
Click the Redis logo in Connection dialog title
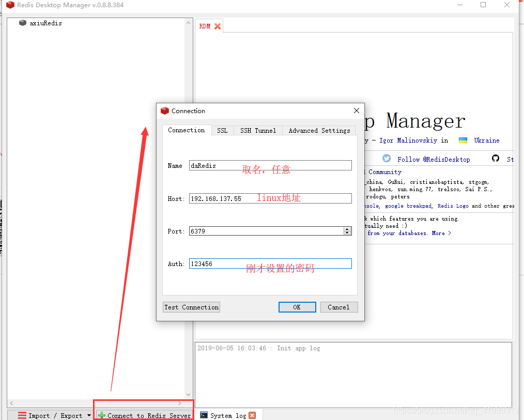point(165,111)
